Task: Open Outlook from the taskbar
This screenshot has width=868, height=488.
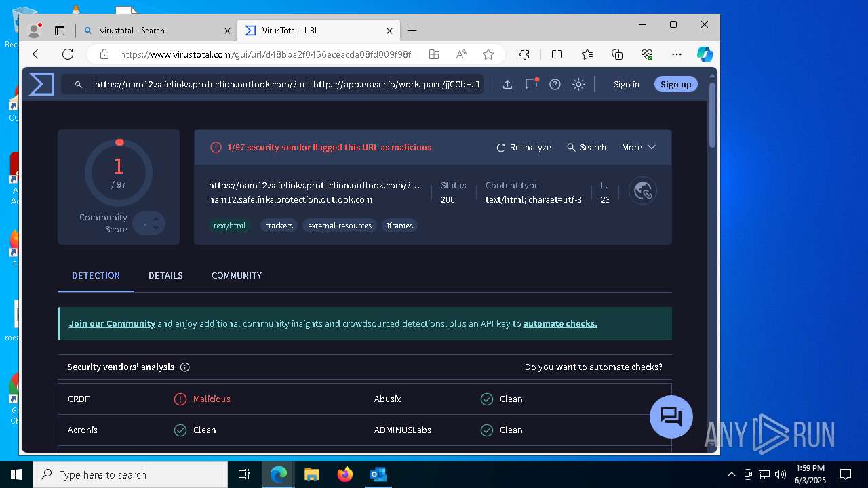Action: [x=378, y=474]
